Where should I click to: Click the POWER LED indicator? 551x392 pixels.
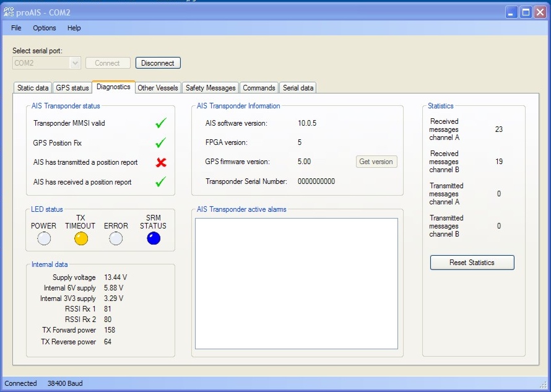44,238
